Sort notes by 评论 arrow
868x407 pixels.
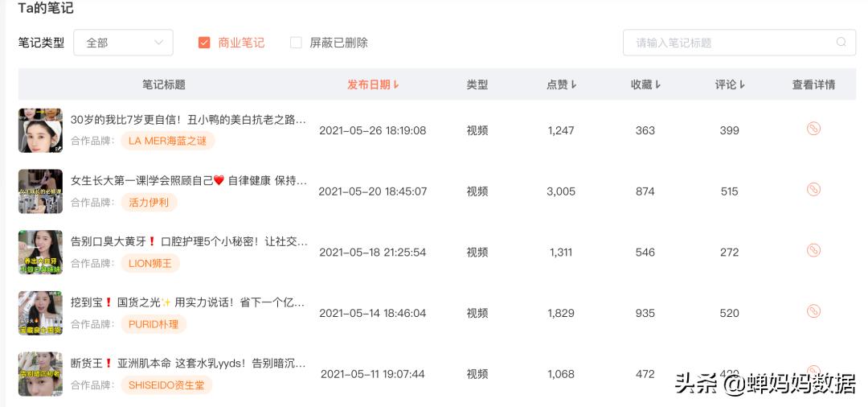pyautogui.click(x=742, y=84)
